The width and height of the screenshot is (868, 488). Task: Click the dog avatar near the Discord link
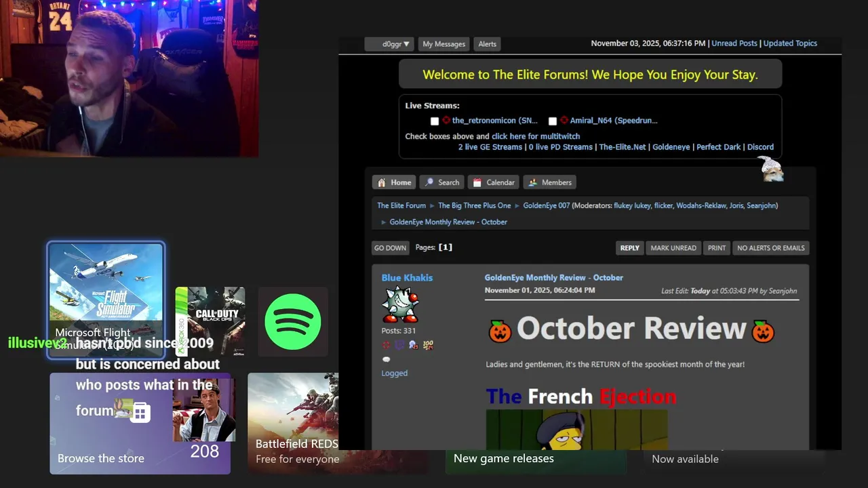771,169
